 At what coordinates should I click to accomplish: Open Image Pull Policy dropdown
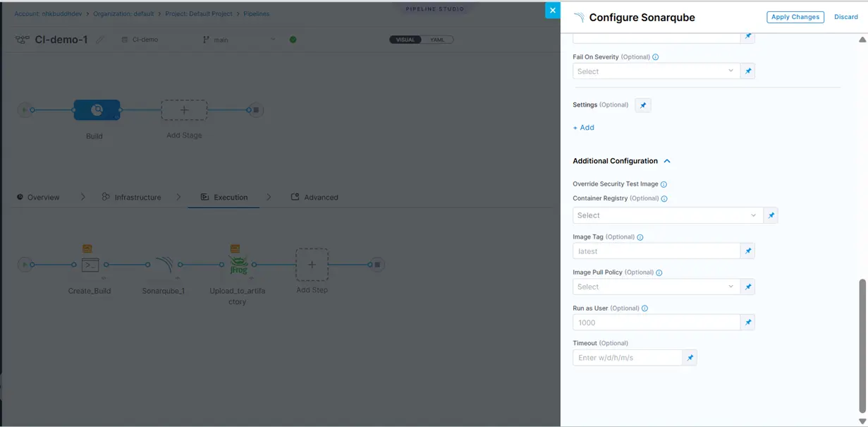click(x=656, y=287)
